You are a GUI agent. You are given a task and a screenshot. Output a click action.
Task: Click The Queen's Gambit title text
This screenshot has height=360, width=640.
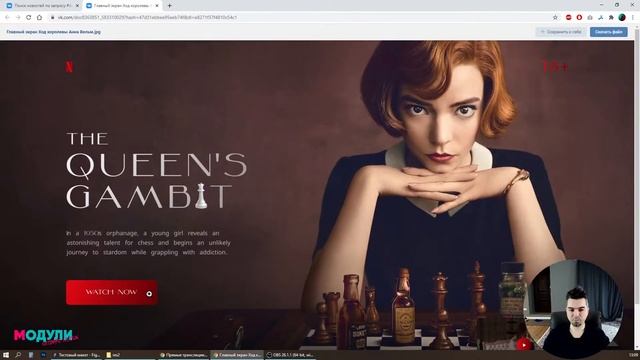point(157,170)
